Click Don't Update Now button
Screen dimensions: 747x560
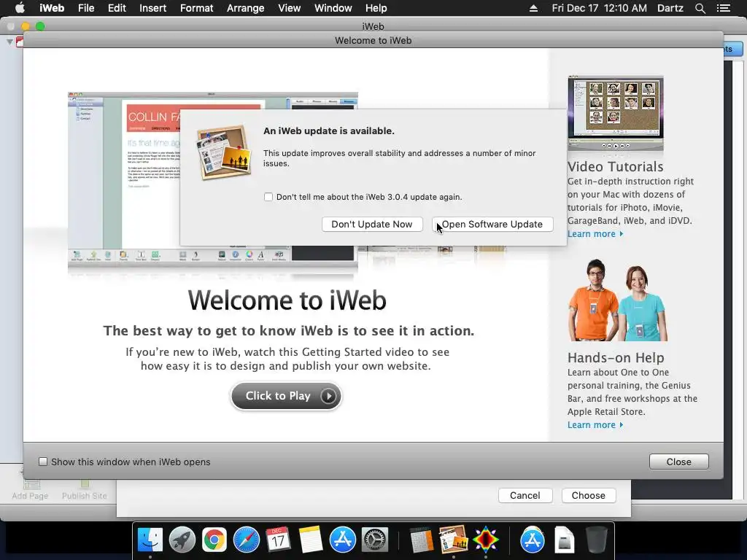click(x=372, y=225)
